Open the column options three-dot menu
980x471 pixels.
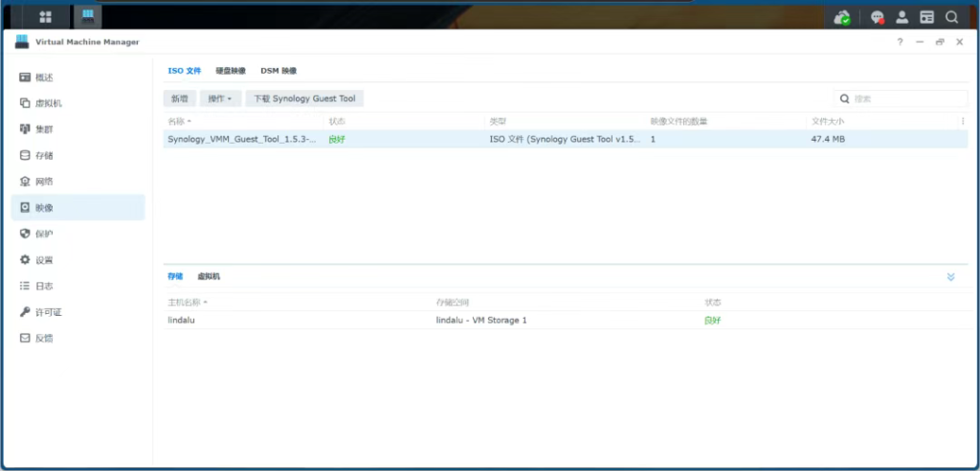click(963, 121)
